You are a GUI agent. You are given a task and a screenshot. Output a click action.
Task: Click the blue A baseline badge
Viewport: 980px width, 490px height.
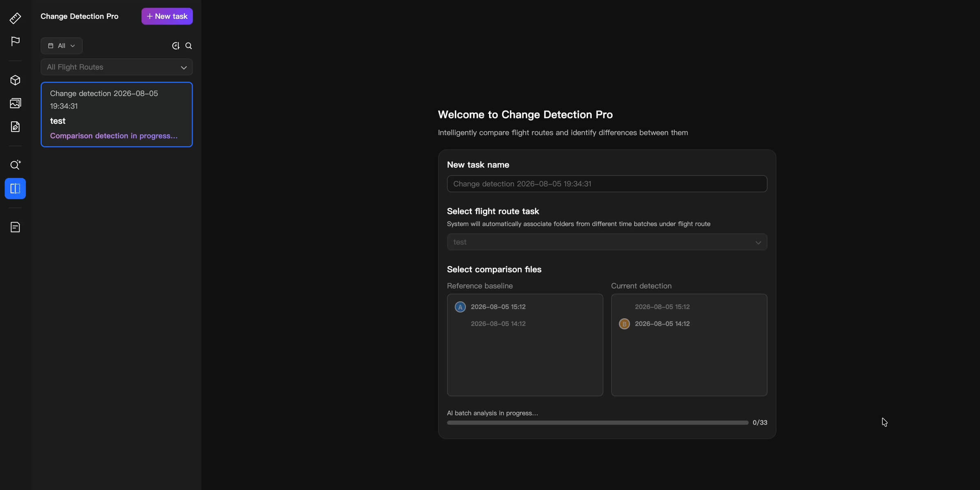click(x=460, y=307)
